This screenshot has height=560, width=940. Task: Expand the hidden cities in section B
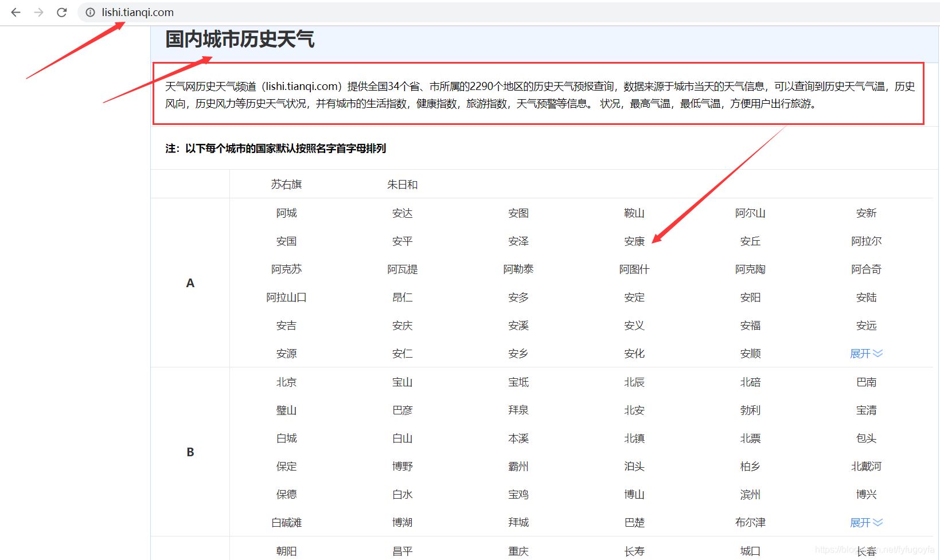pyautogui.click(x=865, y=522)
